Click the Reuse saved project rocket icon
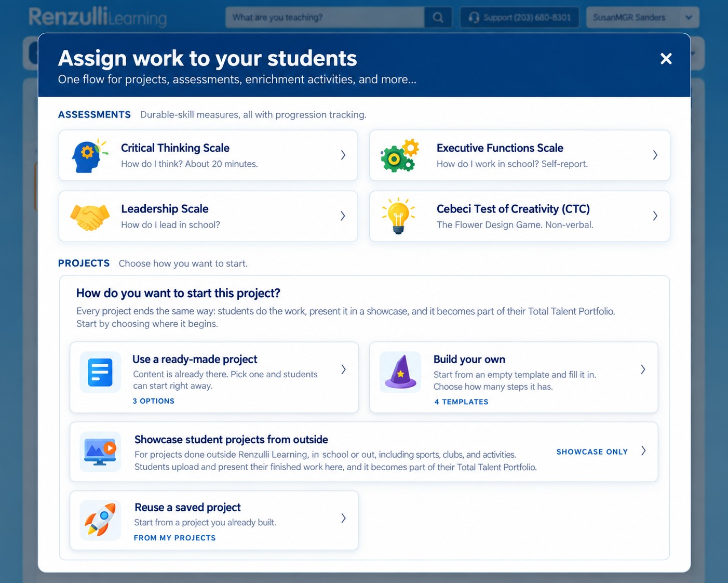Viewport: 728px width, 583px height. [x=100, y=520]
